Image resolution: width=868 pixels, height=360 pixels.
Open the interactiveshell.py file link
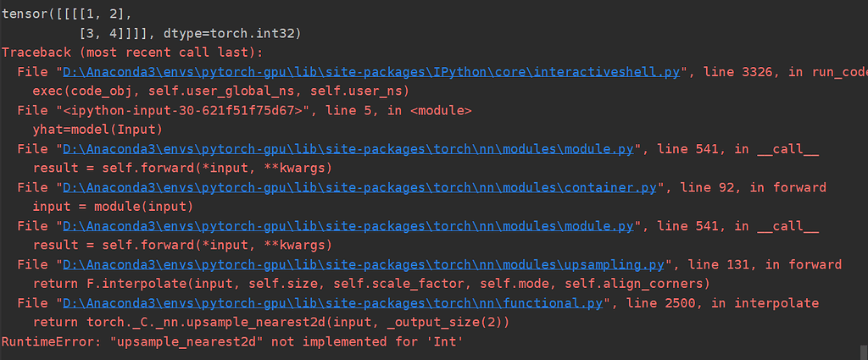point(371,72)
